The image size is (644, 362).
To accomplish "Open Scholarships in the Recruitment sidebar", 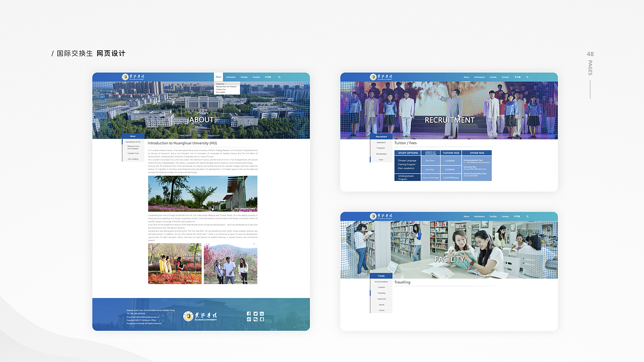I will pos(381,154).
